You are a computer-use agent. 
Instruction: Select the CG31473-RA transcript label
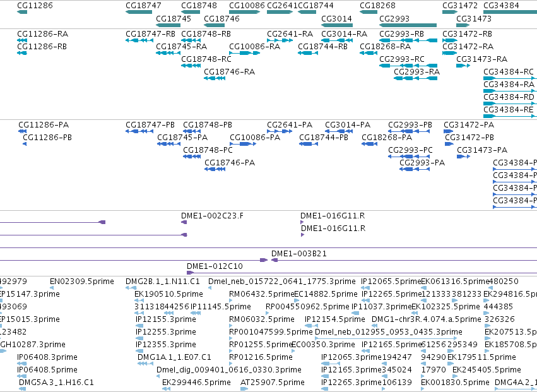[x=482, y=59]
